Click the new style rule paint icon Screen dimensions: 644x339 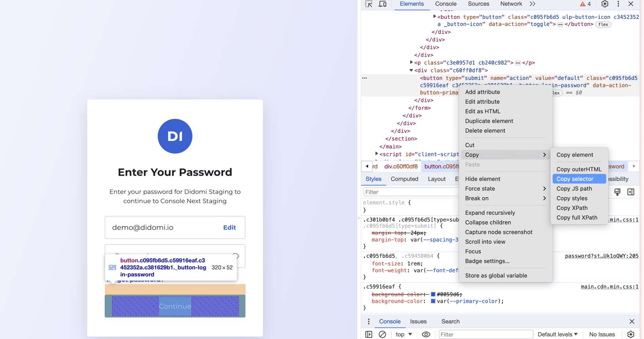617,192
